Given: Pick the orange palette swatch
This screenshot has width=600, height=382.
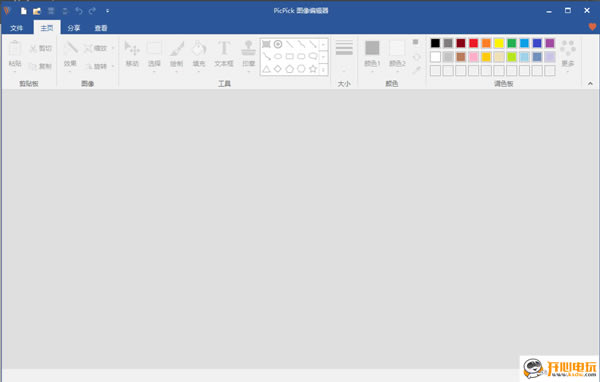Looking at the screenshot, I should (x=486, y=43).
